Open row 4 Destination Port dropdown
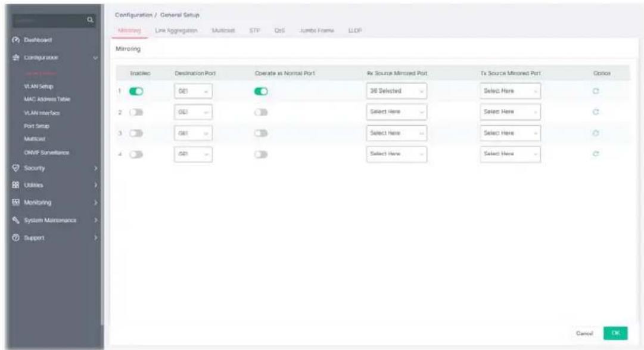 [x=193, y=154]
